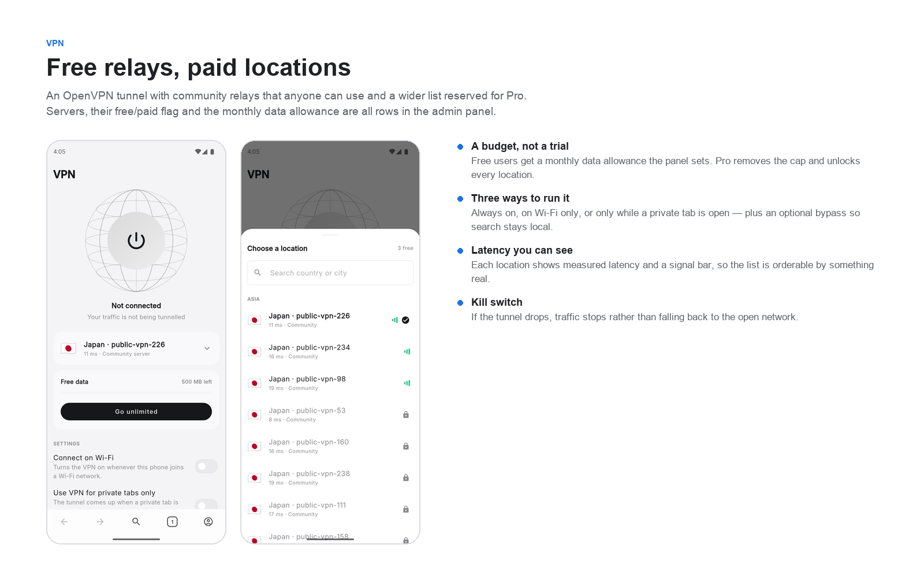Tap the Go unlimited button

tap(136, 412)
